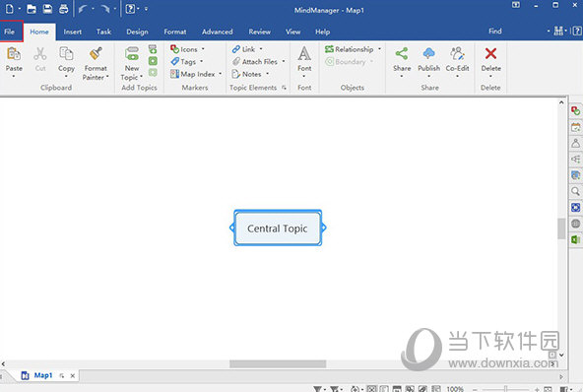Click the Map Index button
The image size is (583, 392).
(x=193, y=74)
